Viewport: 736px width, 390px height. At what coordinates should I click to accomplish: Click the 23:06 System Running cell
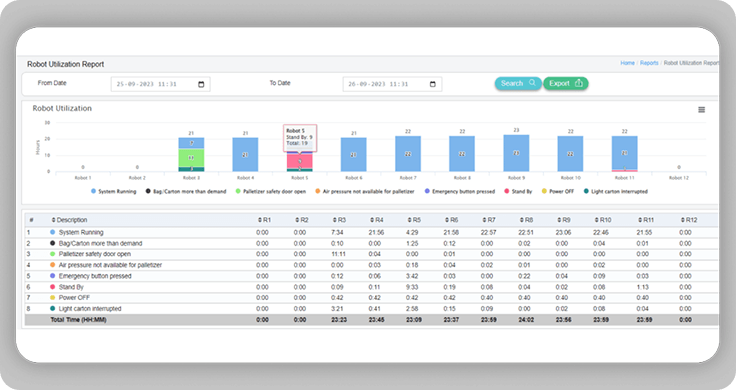tap(563, 232)
